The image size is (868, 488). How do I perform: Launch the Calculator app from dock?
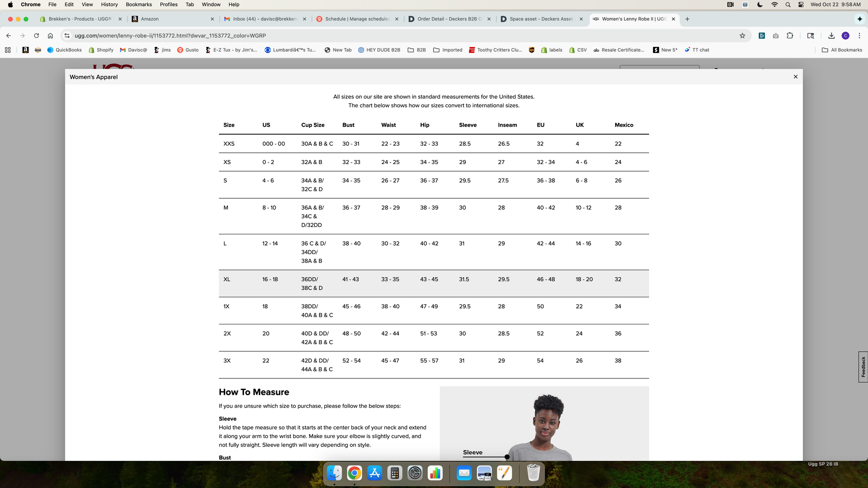tap(394, 473)
